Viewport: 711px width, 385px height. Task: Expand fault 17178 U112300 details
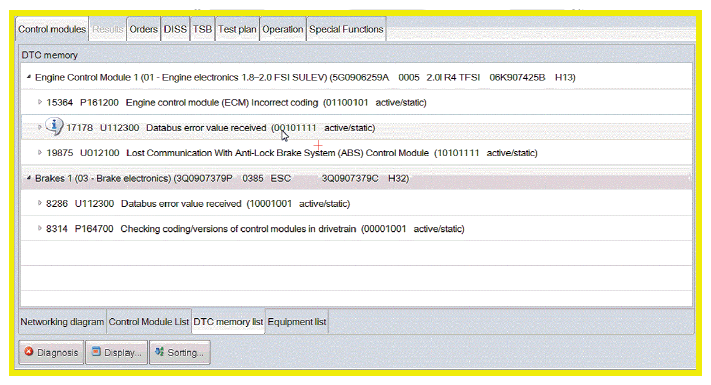click(40, 127)
